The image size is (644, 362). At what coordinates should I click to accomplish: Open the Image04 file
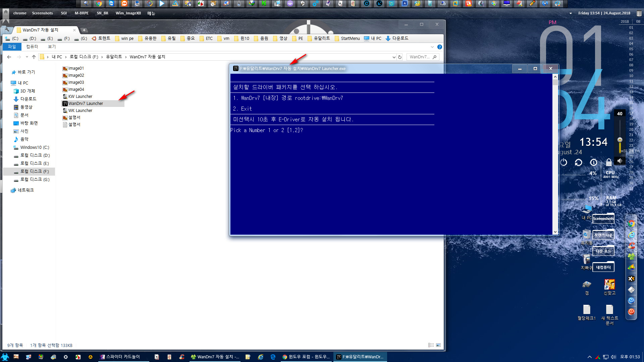click(73, 89)
